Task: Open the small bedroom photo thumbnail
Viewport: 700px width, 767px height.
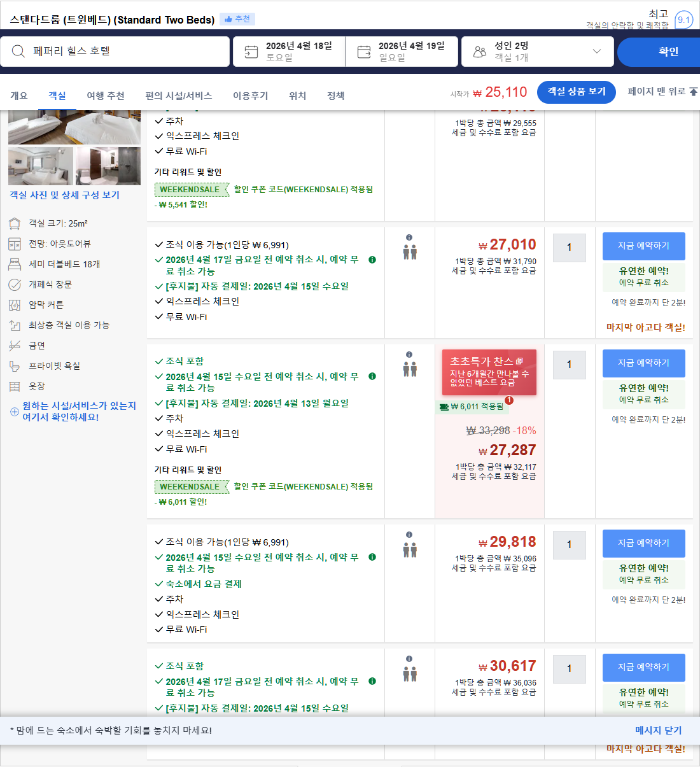Action: point(41,166)
